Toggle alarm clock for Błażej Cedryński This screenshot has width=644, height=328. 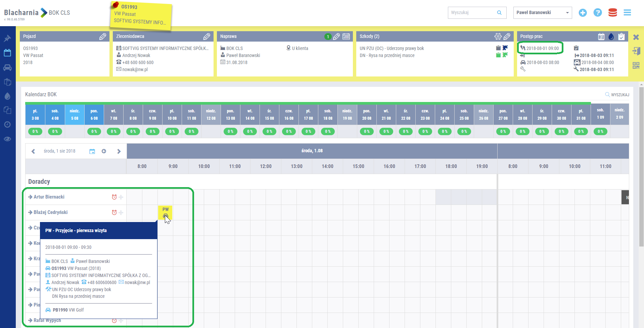(x=114, y=213)
